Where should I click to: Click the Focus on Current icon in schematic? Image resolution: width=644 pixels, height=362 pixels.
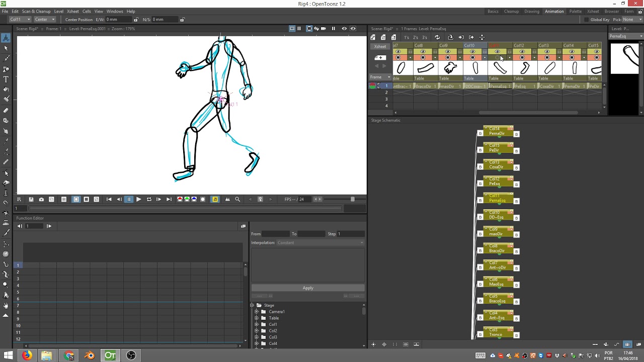tap(384, 344)
